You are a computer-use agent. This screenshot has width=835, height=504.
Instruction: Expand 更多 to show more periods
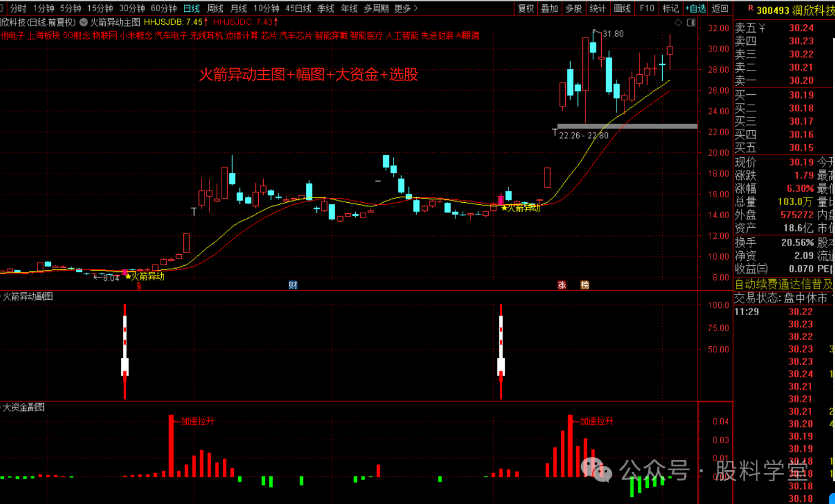[406, 8]
